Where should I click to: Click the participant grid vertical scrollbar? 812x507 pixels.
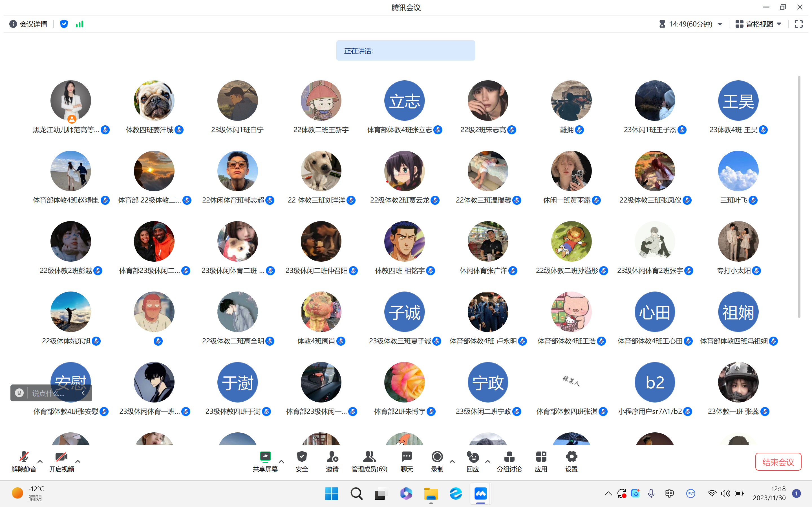point(799,197)
